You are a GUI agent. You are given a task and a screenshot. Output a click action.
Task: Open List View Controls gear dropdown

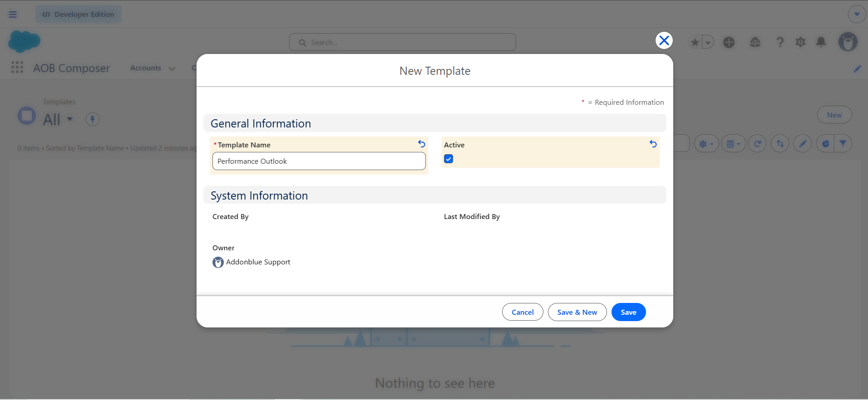(706, 144)
